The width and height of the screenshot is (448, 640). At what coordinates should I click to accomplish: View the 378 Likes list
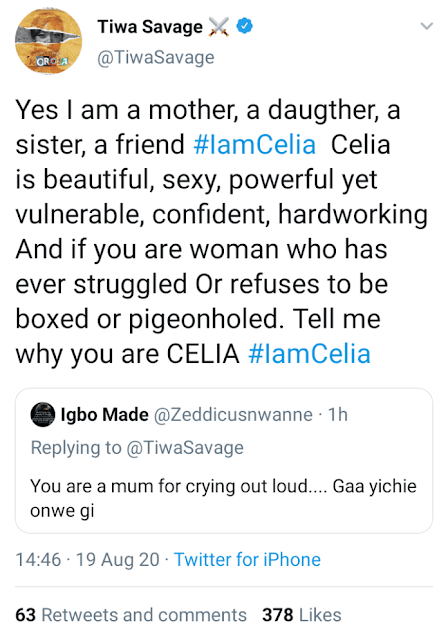(x=302, y=615)
